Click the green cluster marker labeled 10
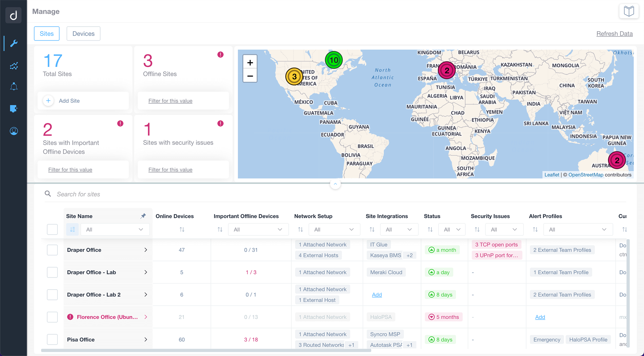This screenshot has width=644, height=356. pyautogui.click(x=333, y=60)
